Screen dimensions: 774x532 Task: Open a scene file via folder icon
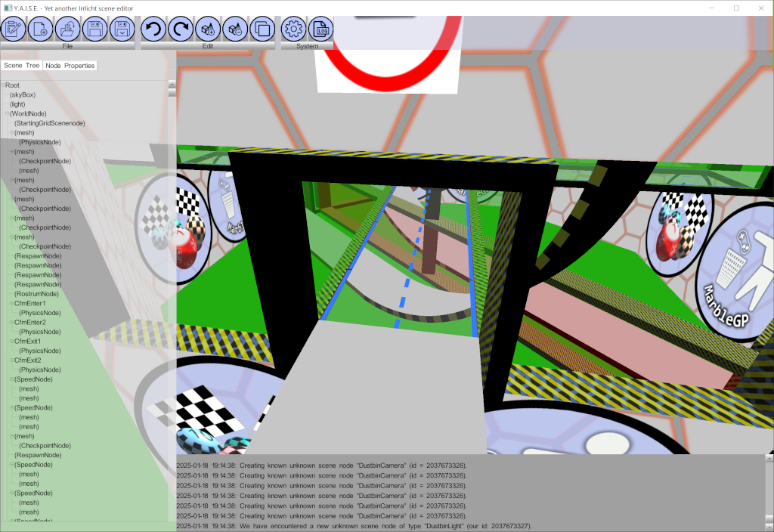68,29
